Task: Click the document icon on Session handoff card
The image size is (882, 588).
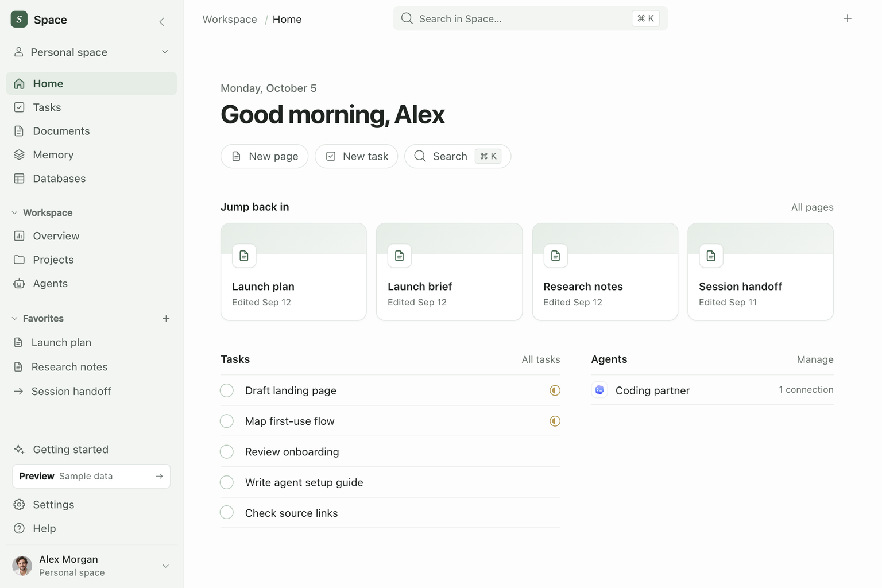Action: point(711,256)
